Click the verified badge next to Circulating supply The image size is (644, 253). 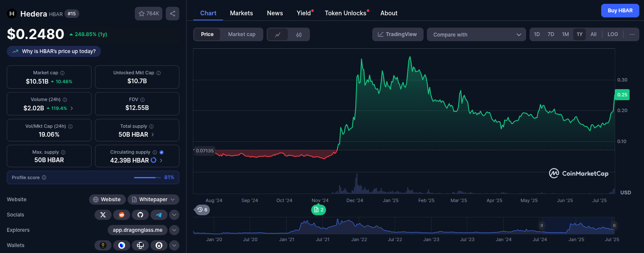[x=162, y=152]
